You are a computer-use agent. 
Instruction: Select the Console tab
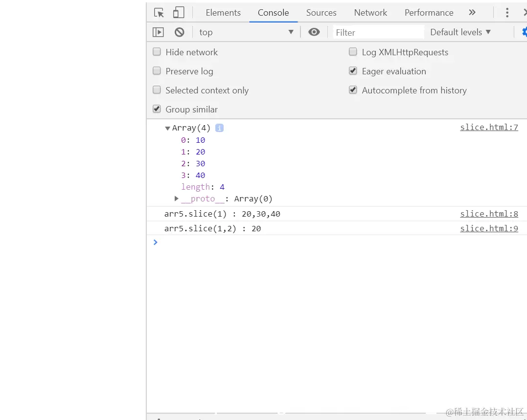[273, 13]
